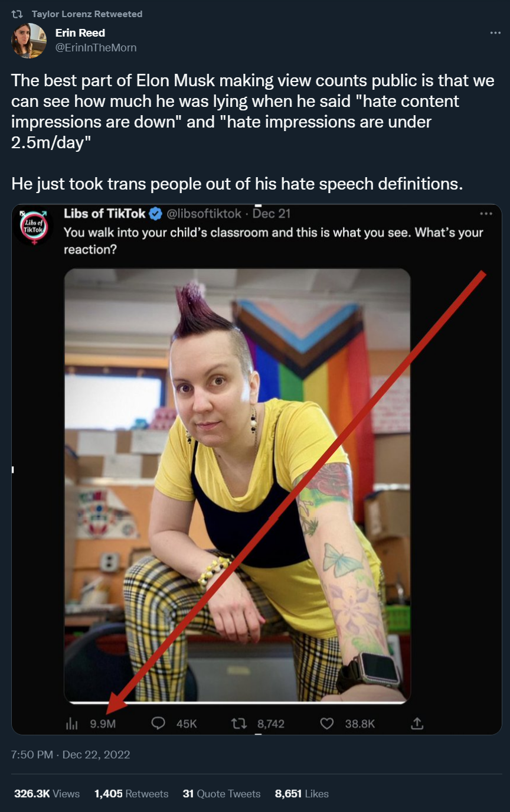Open the Erin Reed display name link

click(80, 33)
